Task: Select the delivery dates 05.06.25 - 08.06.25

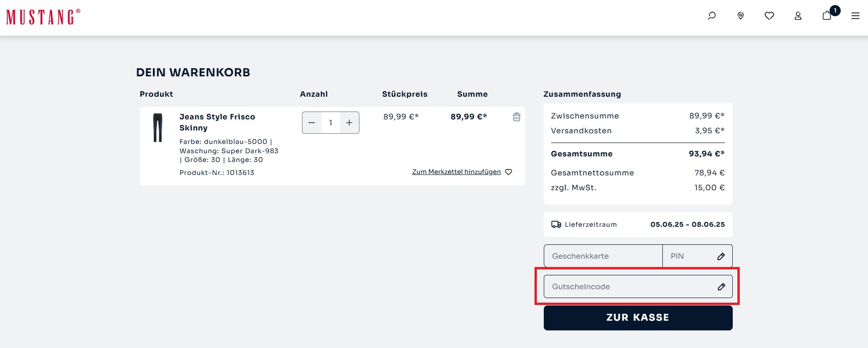Action: [687, 224]
